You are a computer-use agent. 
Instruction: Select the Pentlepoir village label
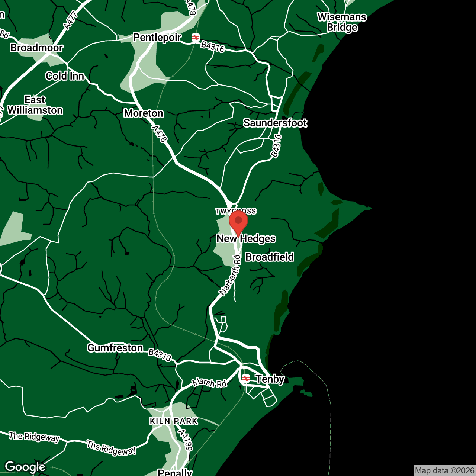157,38
